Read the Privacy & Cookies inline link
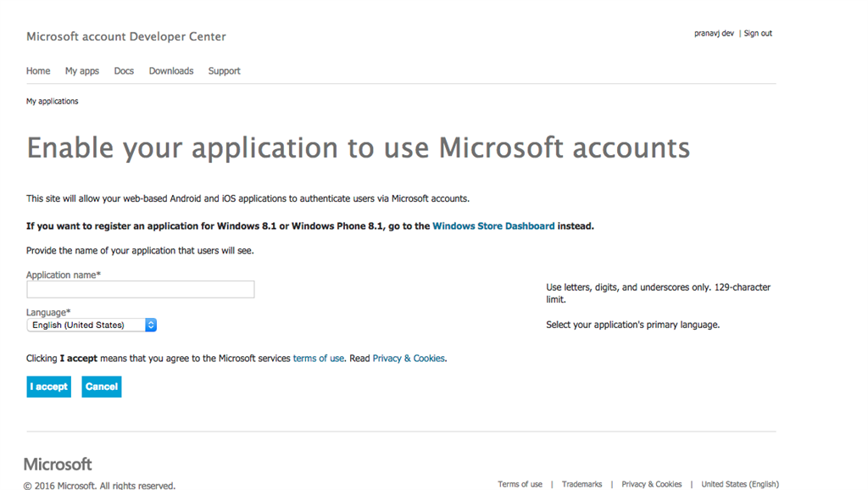This screenshot has height=490, width=868. click(409, 359)
